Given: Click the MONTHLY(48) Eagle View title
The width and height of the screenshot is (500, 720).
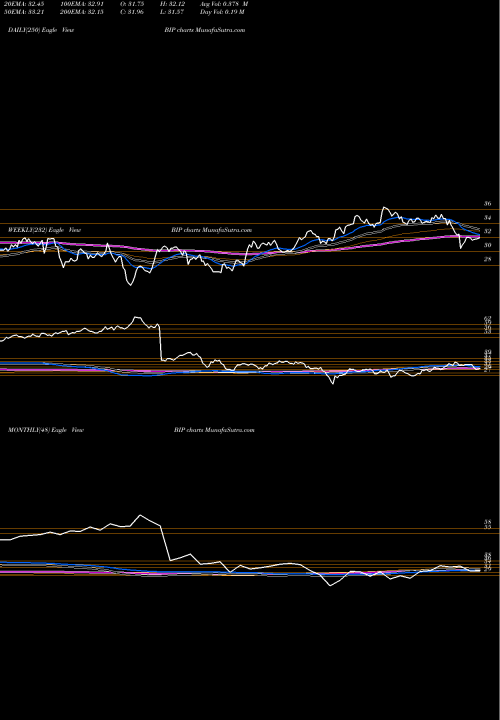Looking at the screenshot, I should tap(46, 430).
